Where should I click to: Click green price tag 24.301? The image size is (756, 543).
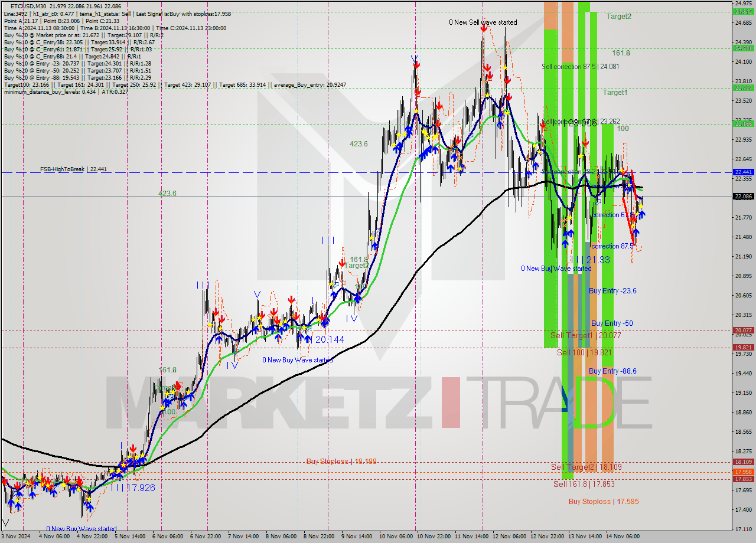[x=743, y=48]
